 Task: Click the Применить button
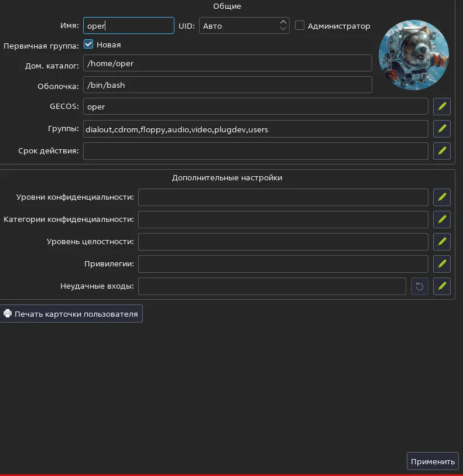[433, 461]
